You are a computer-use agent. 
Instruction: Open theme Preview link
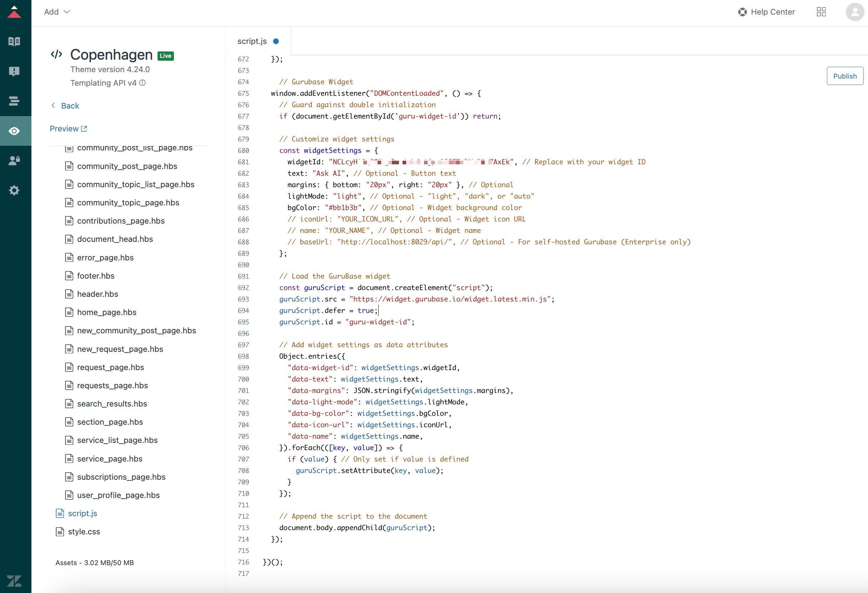pyautogui.click(x=68, y=129)
